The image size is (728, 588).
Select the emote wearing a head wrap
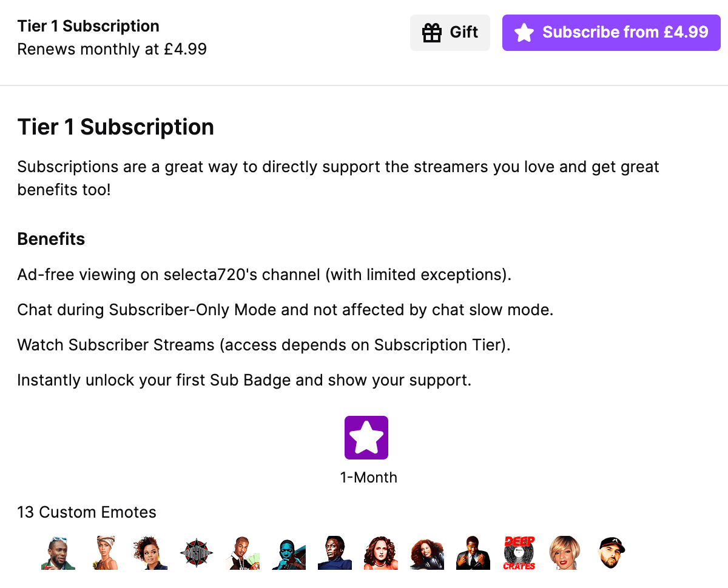pyautogui.click(x=104, y=553)
